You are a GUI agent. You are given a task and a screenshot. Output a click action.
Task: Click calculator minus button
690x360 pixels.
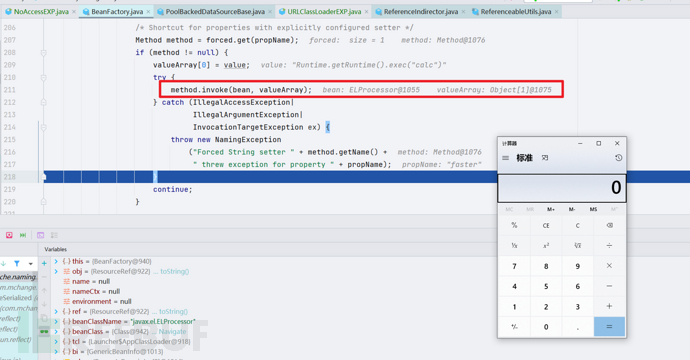click(x=609, y=286)
